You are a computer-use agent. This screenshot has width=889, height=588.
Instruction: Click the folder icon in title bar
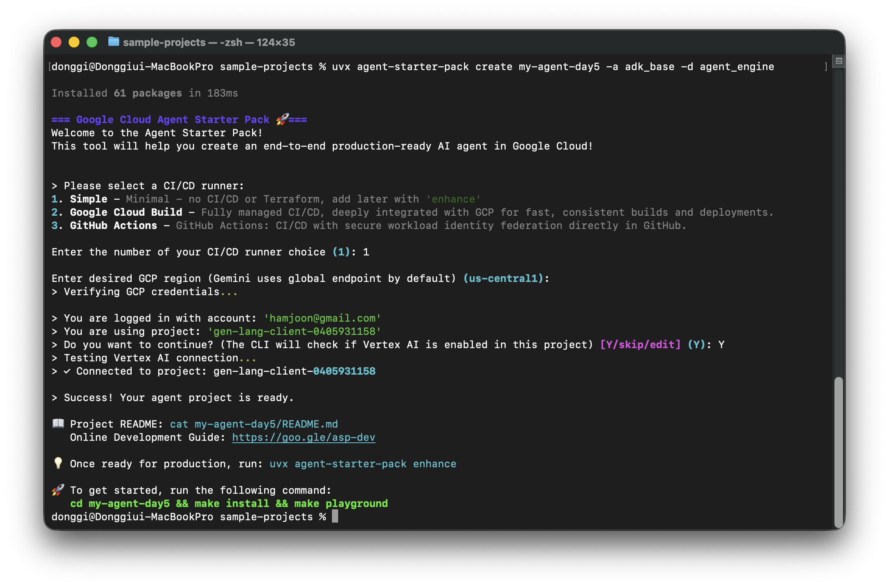click(113, 42)
